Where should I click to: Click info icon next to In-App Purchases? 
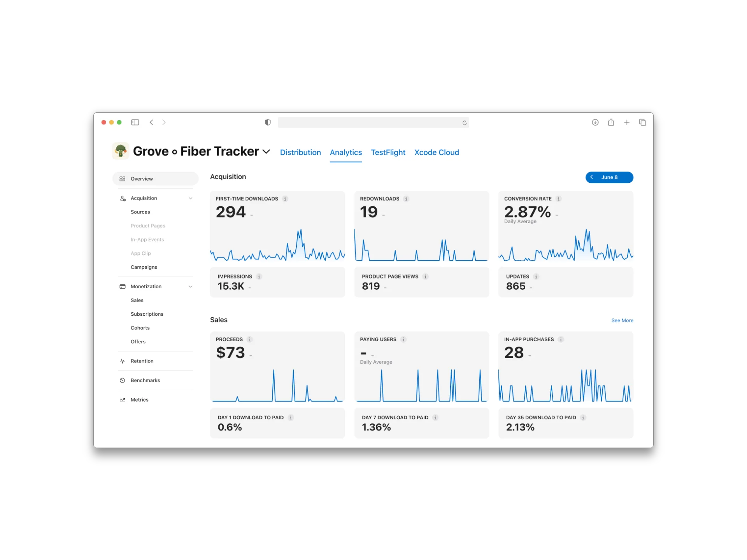561,339
